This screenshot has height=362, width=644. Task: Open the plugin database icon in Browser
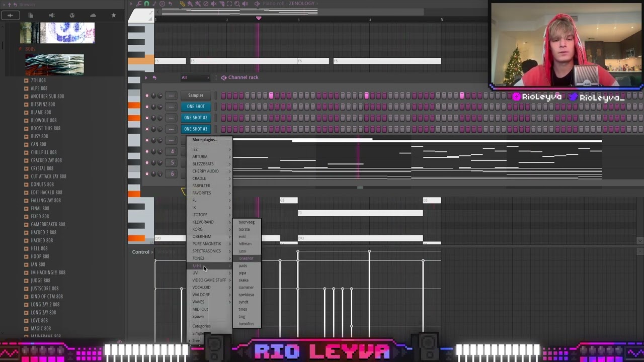(51, 15)
